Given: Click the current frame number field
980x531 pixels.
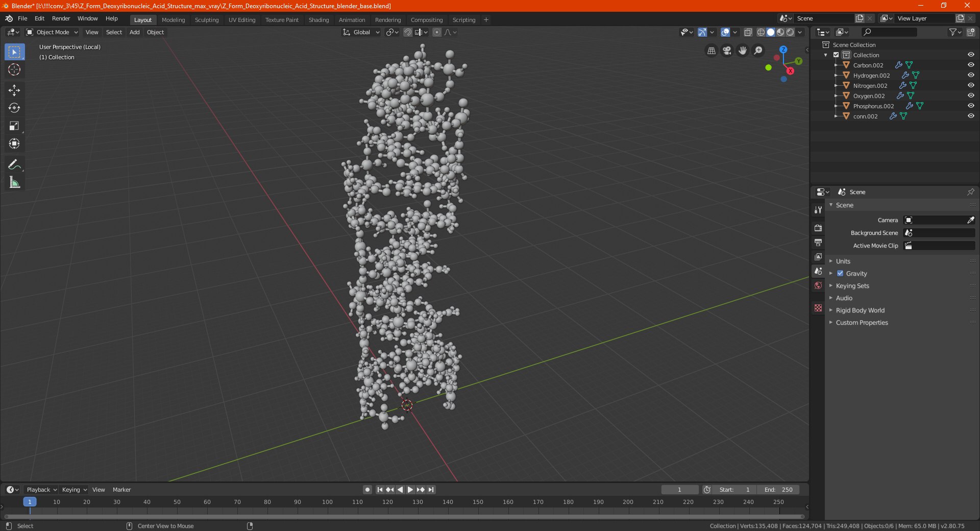Looking at the screenshot, I should [679, 490].
